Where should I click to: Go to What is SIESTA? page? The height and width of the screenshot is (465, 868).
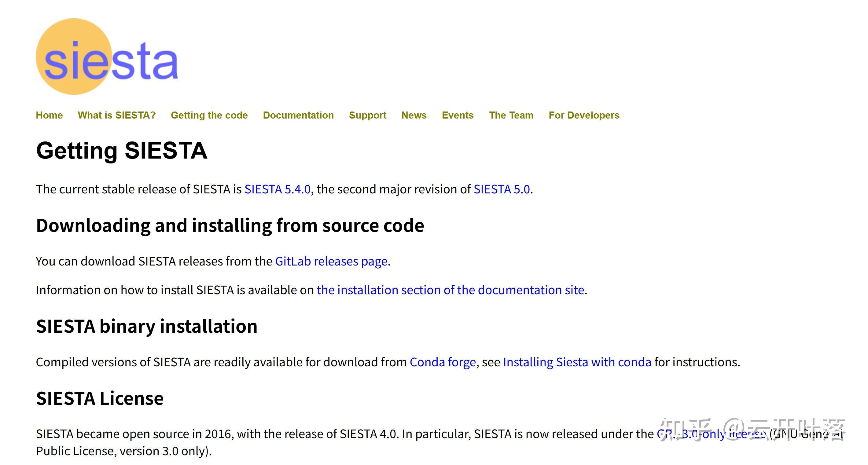point(116,115)
